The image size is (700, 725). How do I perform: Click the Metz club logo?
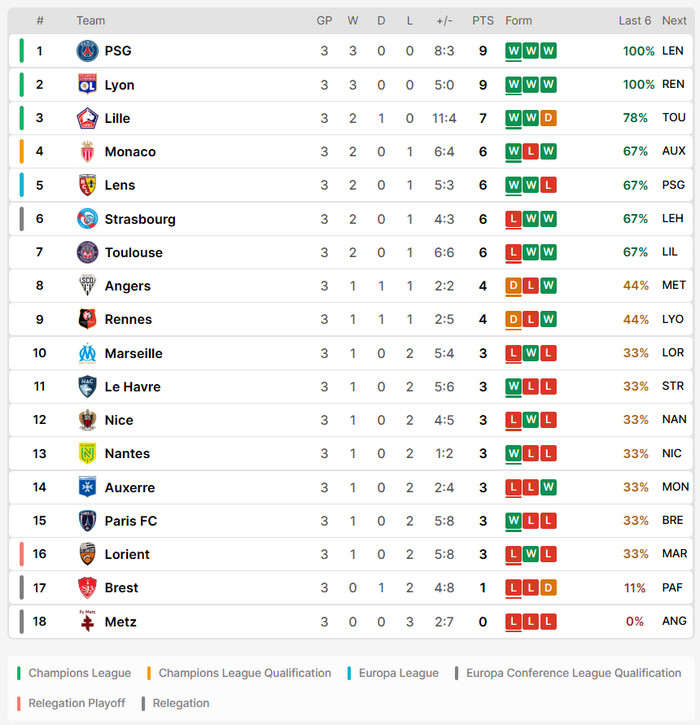pos(88,621)
